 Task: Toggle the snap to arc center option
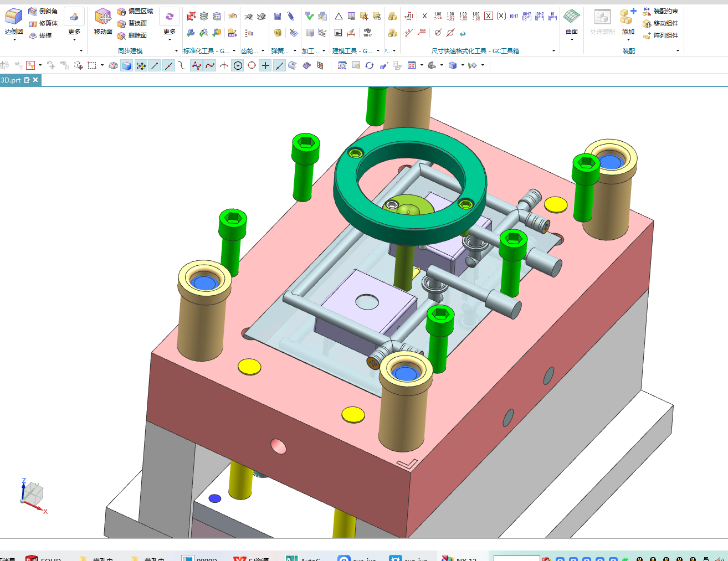click(238, 65)
